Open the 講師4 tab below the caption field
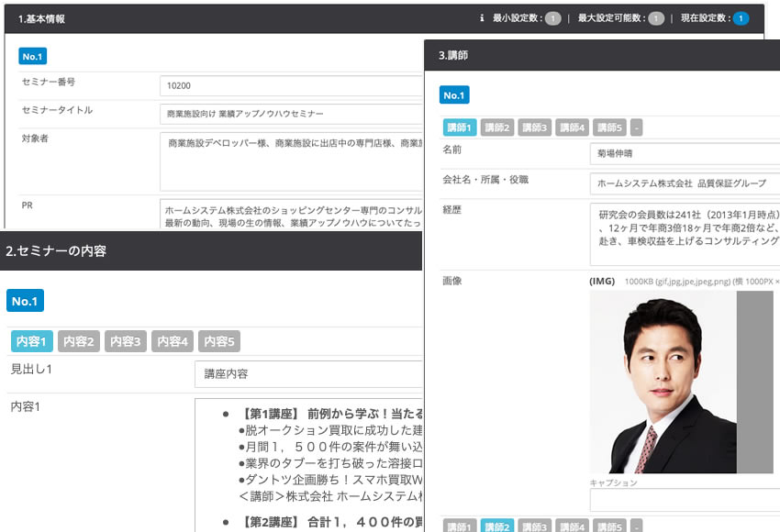 (572, 526)
